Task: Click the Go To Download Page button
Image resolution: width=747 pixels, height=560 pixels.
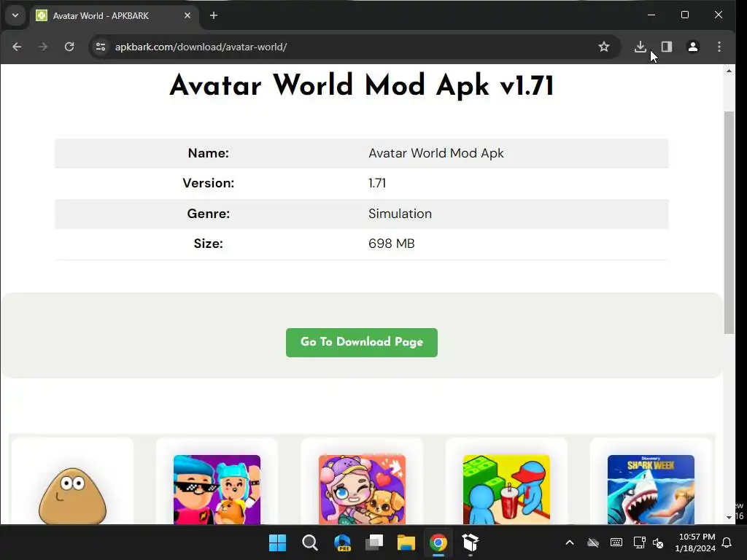Action: tap(362, 343)
